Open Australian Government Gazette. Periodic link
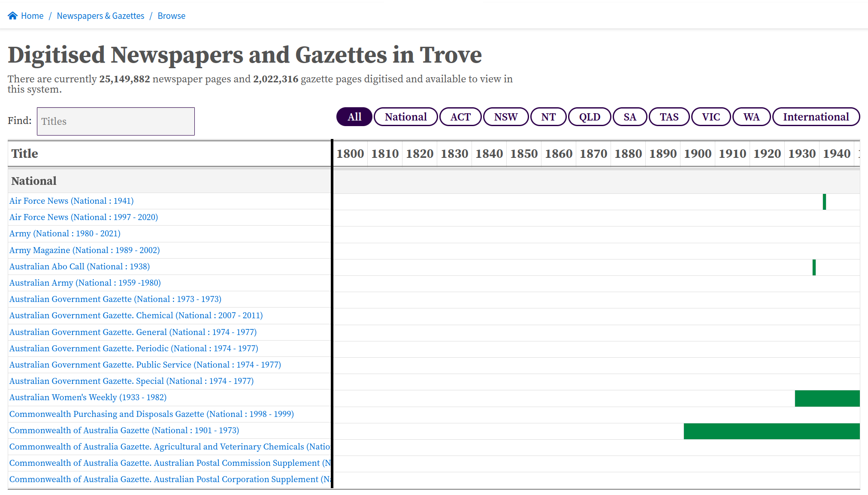 [x=134, y=348]
